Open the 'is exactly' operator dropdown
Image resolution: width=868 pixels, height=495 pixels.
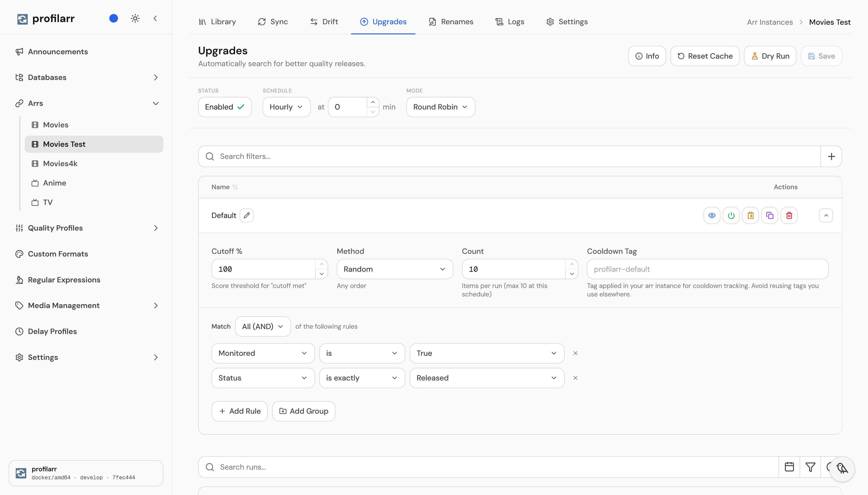(x=362, y=378)
